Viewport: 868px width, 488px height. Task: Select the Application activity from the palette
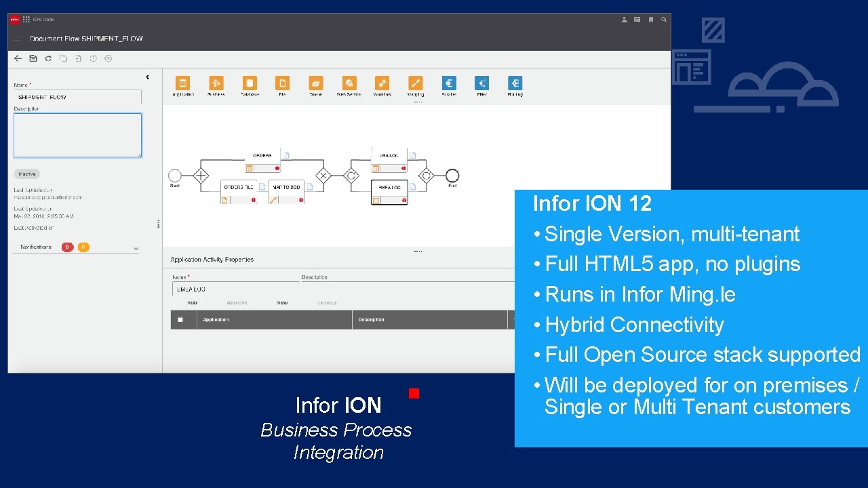(x=182, y=83)
